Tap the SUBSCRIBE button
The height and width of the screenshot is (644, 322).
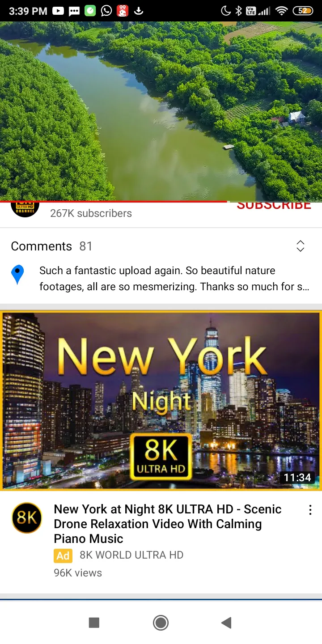[x=274, y=206]
